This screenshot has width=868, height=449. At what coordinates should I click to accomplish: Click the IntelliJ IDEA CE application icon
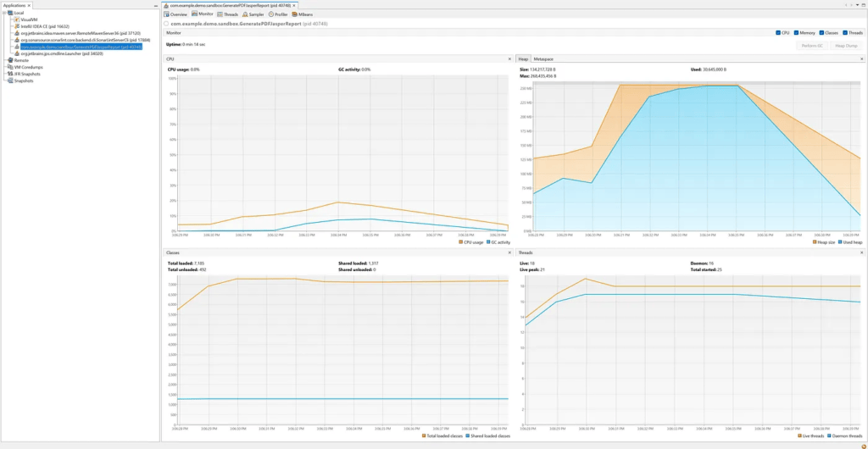(15, 26)
